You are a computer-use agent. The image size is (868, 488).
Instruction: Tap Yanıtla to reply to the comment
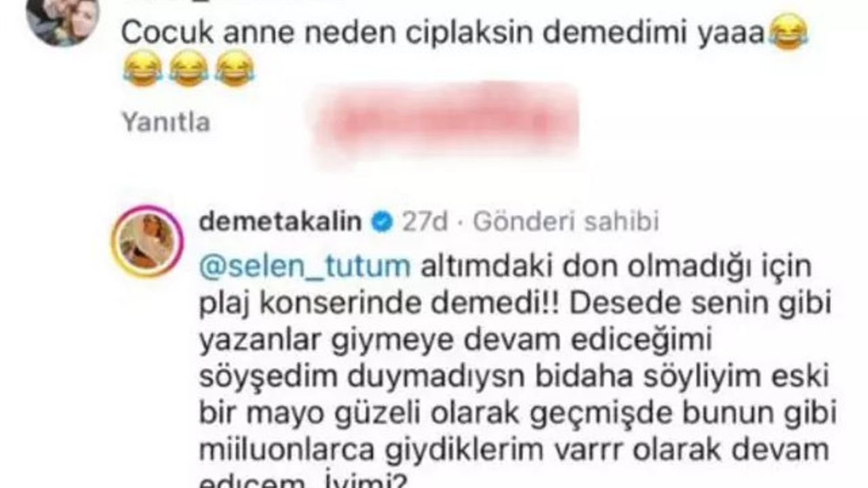click(x=166, y=122)
